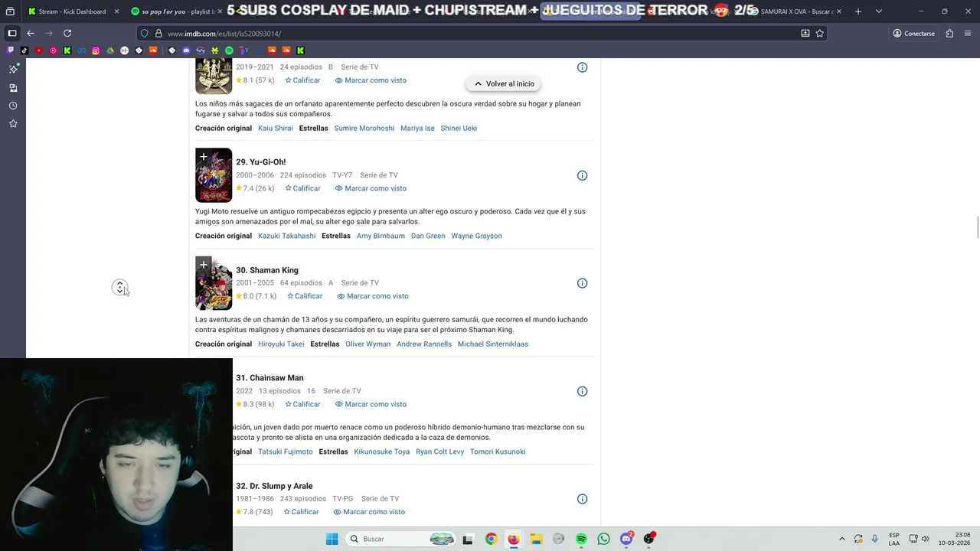Show info for Dr. Slump y Arale
The image size is (980, 551).
click(x=582, y=499)
